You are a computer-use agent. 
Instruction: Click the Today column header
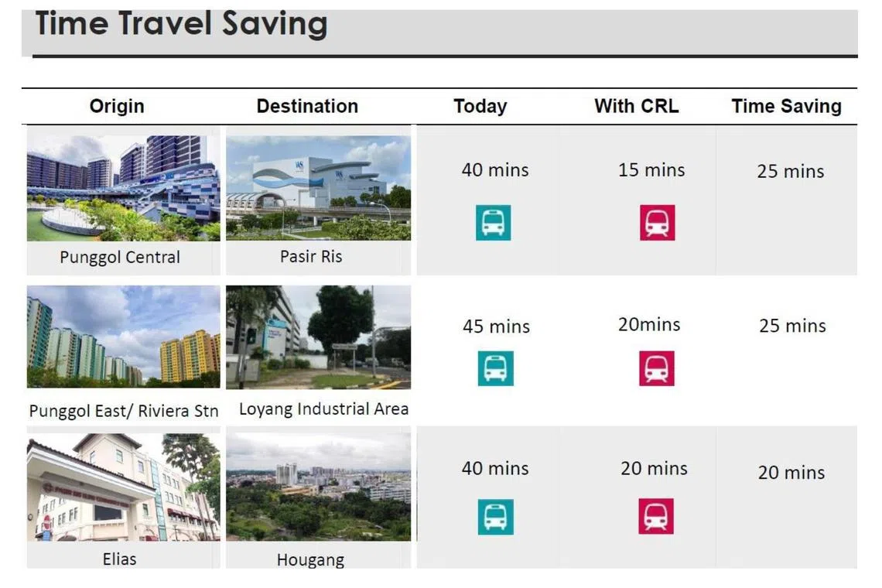480,106
